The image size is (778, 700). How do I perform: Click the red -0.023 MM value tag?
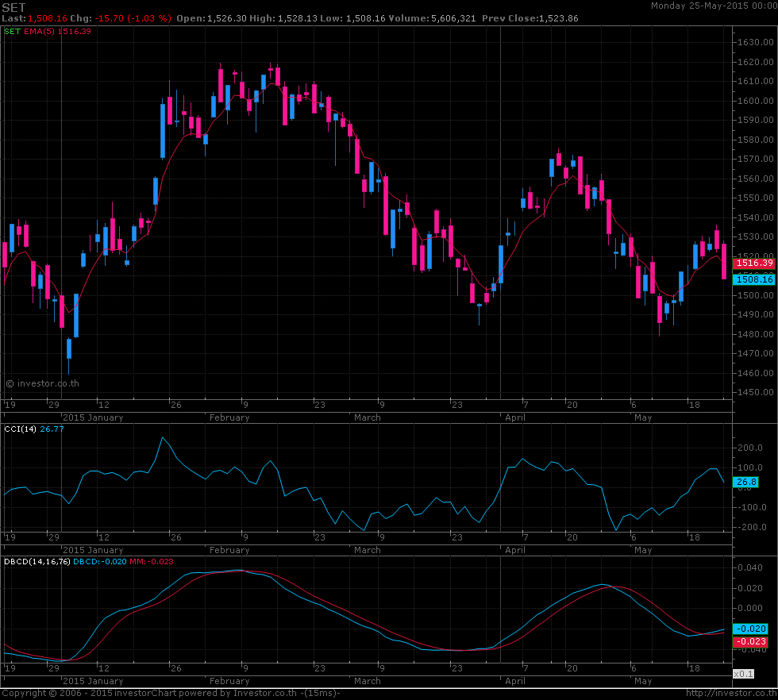click(749, 641)
